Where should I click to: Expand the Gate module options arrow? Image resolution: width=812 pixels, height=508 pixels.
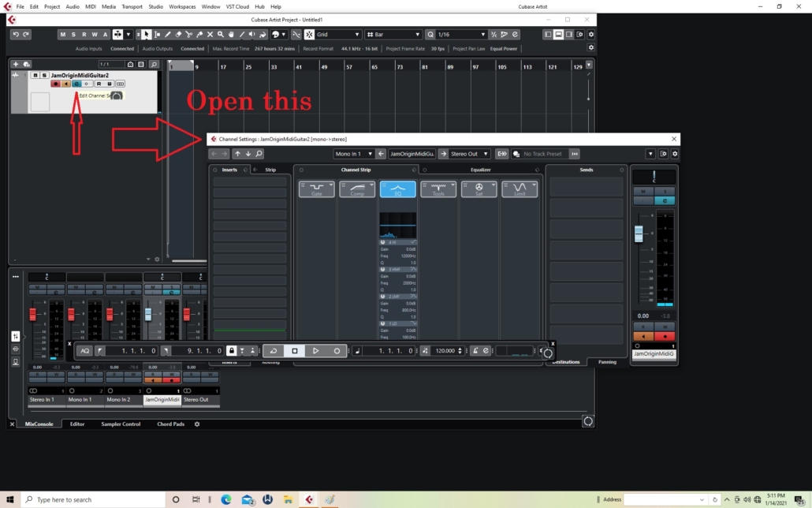pyautogui.click(x=331, y=185)
